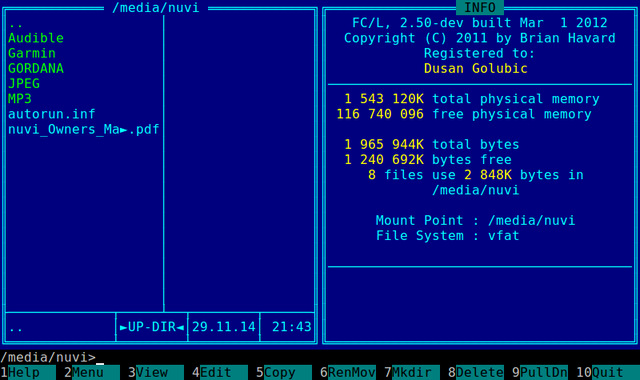The height and width of the screenshot is (380, 640).
Task: Select the nuvi_Owners_Ma….pdf file
Action: pyautogui.click(x=84, y=129)
